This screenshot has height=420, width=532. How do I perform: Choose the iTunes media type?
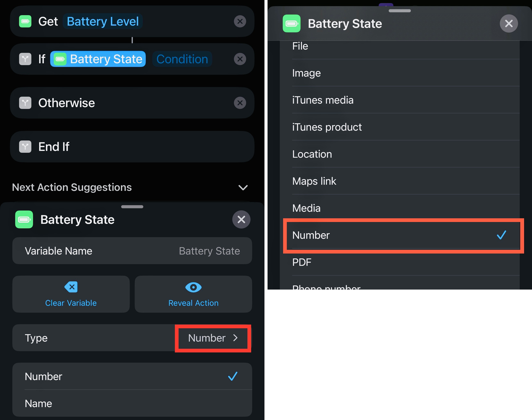coord(404,100)
